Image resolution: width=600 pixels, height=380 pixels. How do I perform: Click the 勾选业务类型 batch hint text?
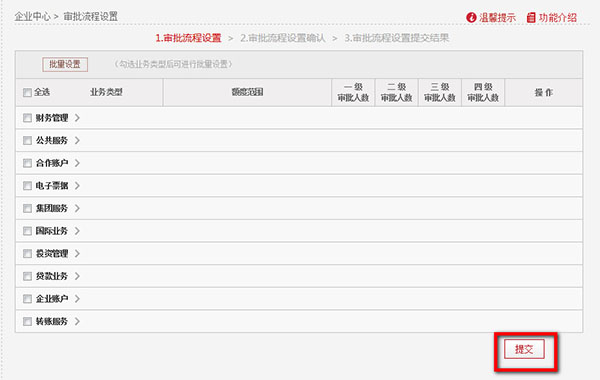point(173,64)
